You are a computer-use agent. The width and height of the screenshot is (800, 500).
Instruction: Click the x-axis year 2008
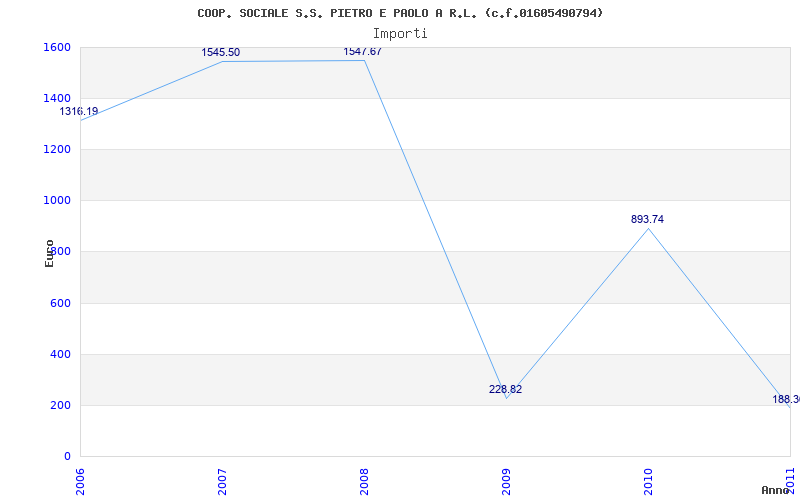364,483
